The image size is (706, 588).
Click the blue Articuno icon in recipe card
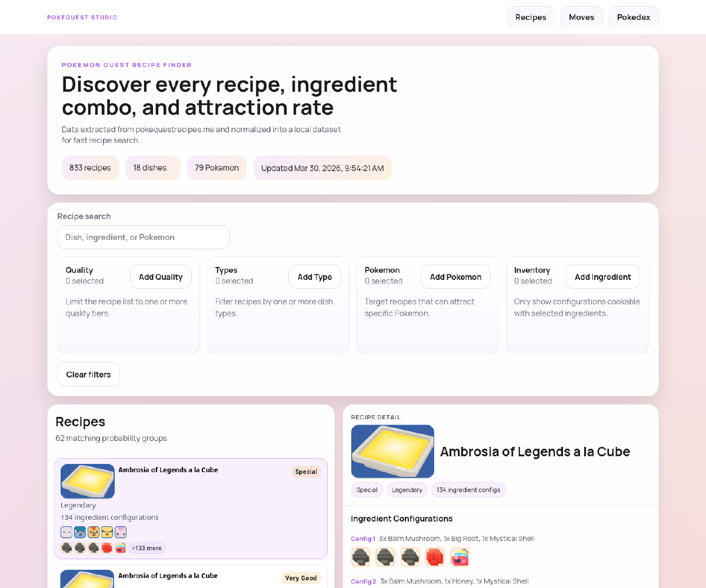click(80, 532)
